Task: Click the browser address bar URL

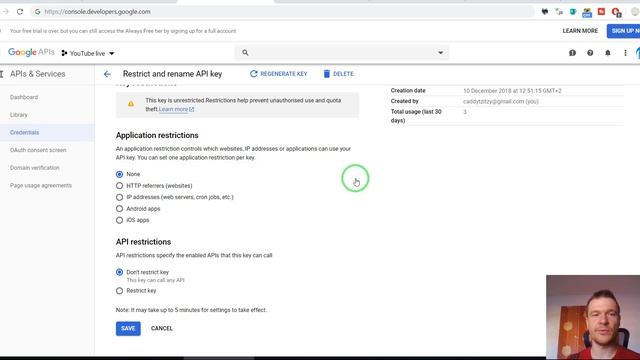Action: 97,11
